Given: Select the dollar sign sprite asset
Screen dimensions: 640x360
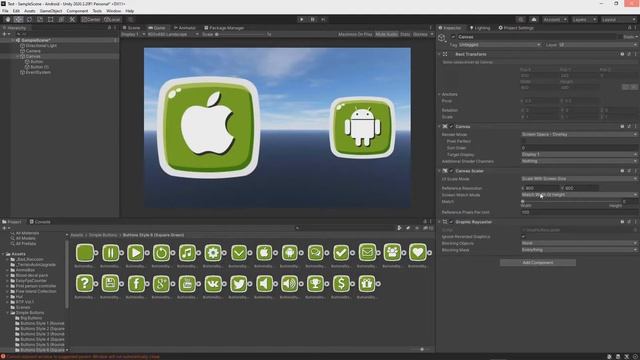Looking at the screenshot, I should tap(341, 284).
